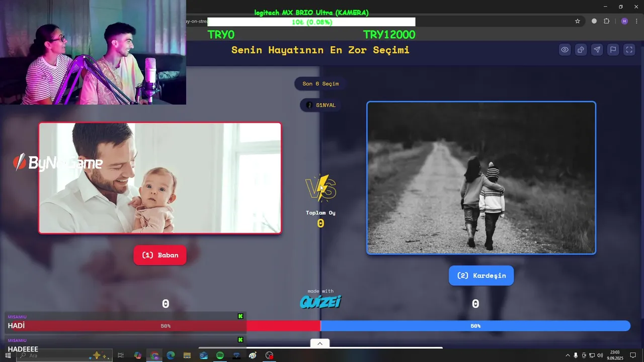The width and height of the screenshot is (644, 362).
Task: Open network status icon in system tray
Action: (592, 355)
